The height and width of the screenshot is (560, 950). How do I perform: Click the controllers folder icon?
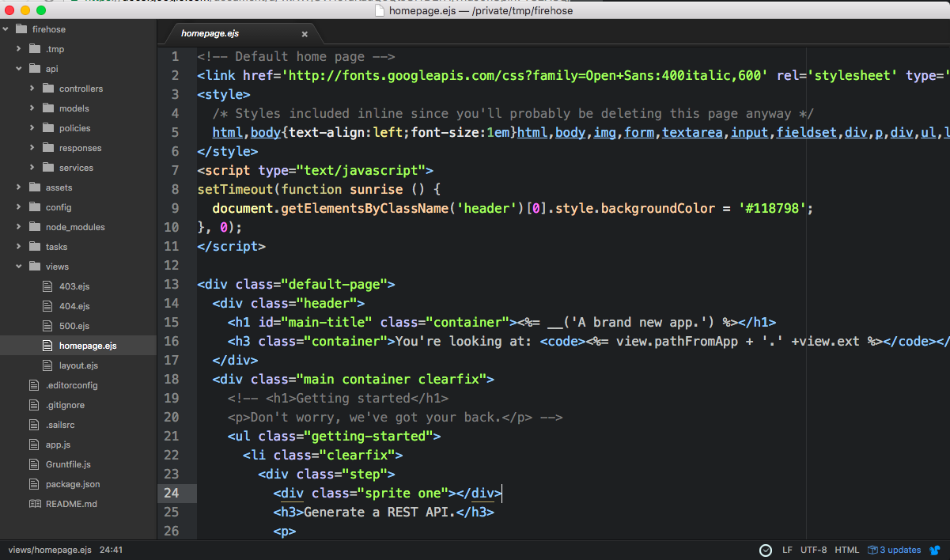[x=48, y=89]
